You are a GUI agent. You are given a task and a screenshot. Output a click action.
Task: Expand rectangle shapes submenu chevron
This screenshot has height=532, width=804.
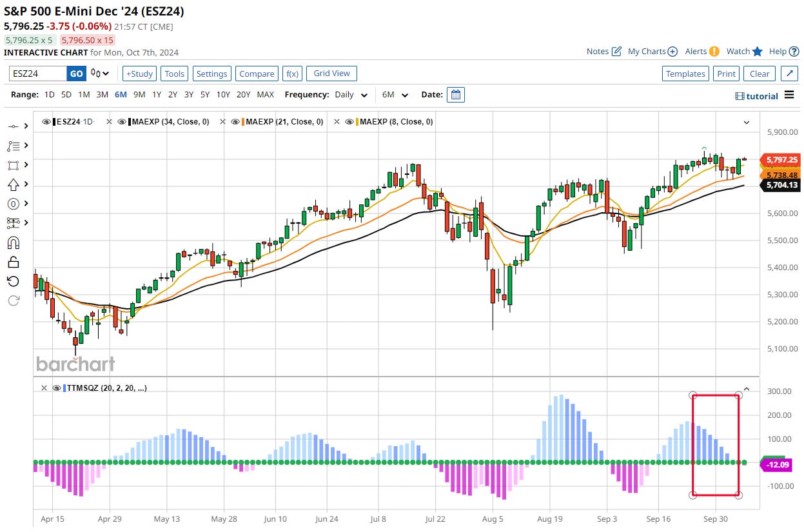click(x=26, y=165)
